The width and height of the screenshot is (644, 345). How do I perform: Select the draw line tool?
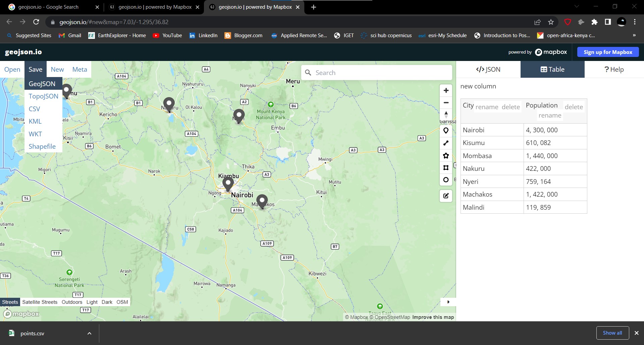click(446, 143)
